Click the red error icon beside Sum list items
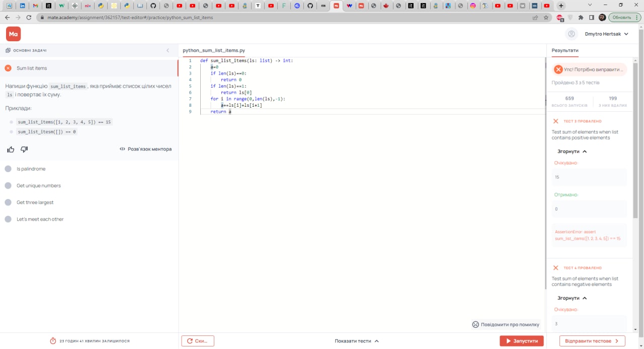644x349 pixels. pyautogui.click(x=8, y=68)
